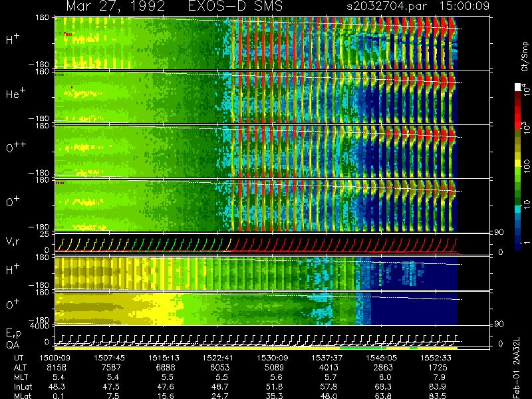Viewport: 532px width, 399px height.
Task: Click the 'InLat' row label
Action: pyautogui.click(x=23, y=386)
